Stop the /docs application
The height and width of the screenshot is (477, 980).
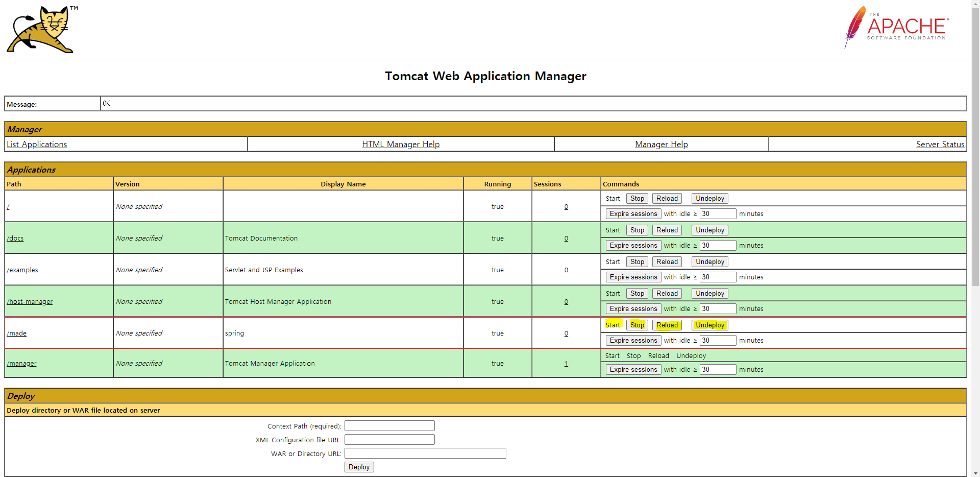637,230
